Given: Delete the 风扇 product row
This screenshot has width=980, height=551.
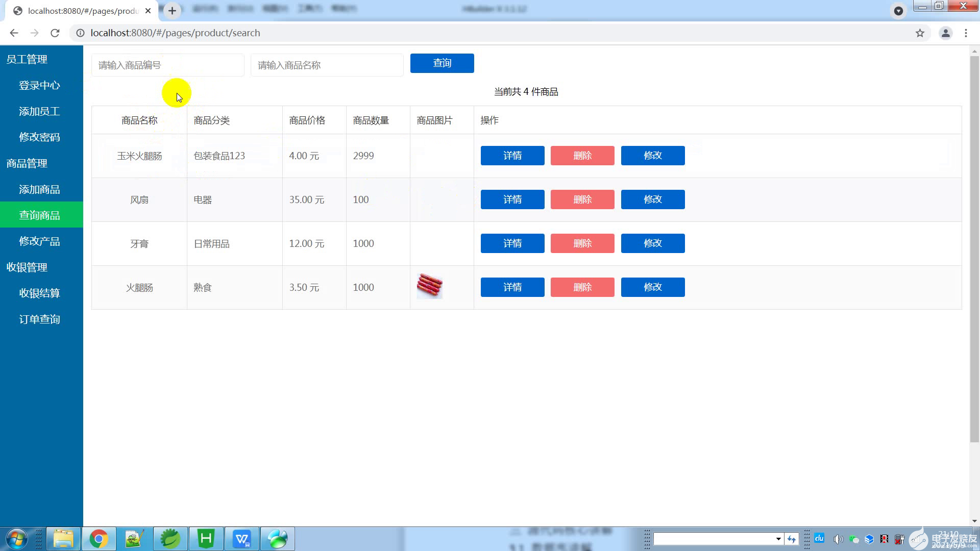Looking at the screenshot, I should [x=582, y=199].
